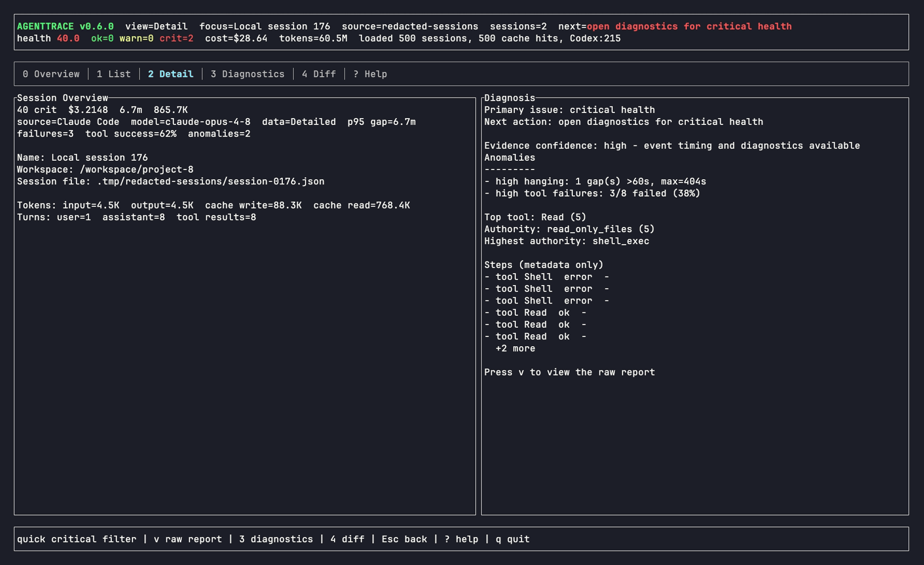Click 'Steps (metadata only)' heading

click(x=544, y=265)
